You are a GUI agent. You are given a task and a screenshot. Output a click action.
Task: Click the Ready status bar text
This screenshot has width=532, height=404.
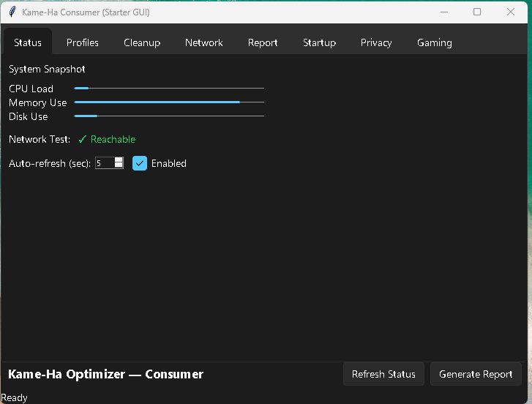(x=14, y=397)
